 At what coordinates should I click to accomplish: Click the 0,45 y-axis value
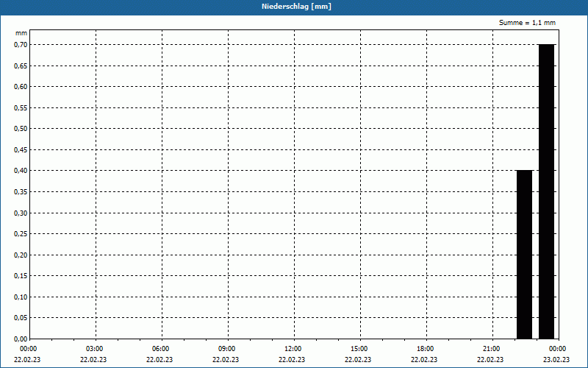21,150
